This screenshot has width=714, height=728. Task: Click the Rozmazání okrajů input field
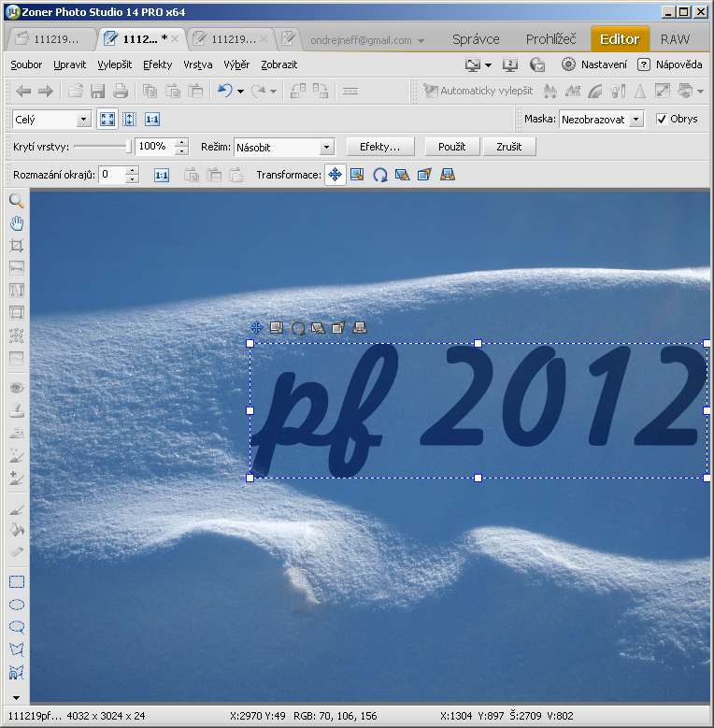coord(111,175)
